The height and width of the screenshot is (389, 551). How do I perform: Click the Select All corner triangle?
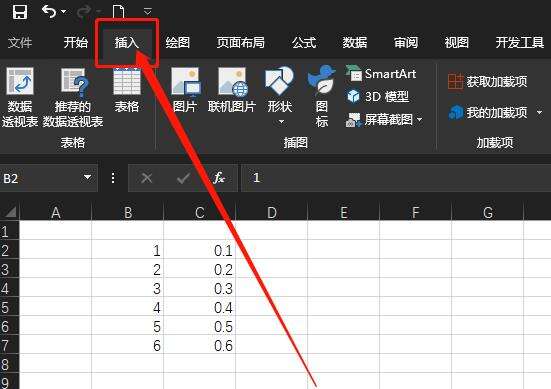(x=10, y=212)
